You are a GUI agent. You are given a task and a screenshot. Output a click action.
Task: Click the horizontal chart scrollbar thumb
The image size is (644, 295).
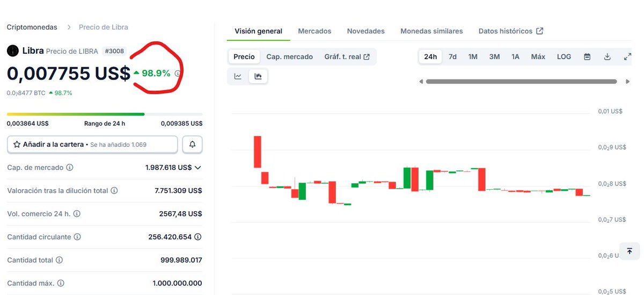(x=521, y=82)
